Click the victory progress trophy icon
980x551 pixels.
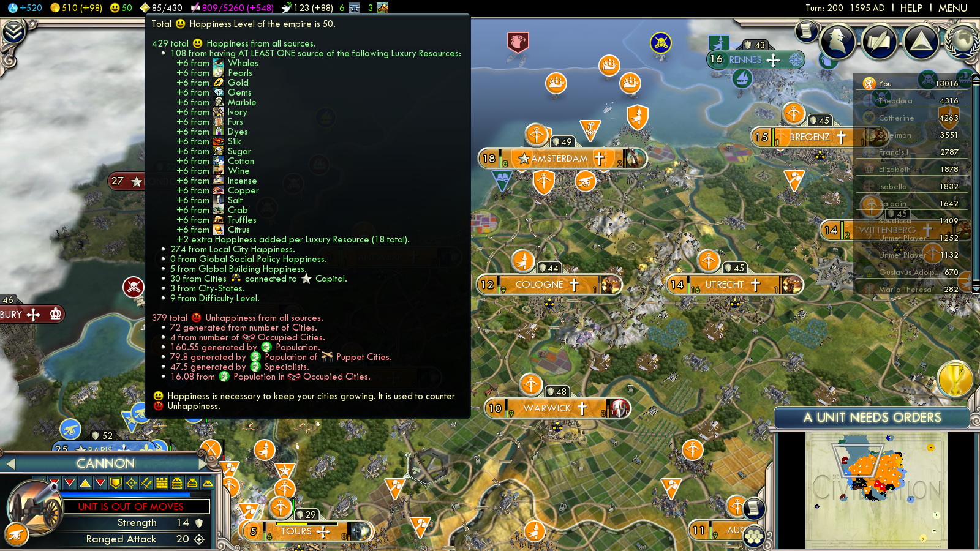coord(955,379)
